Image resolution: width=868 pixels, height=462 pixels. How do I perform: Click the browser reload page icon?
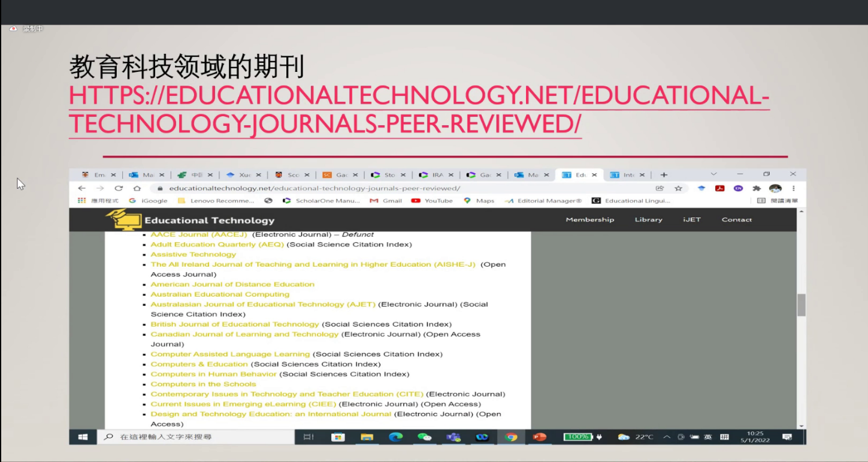(119, 188)
